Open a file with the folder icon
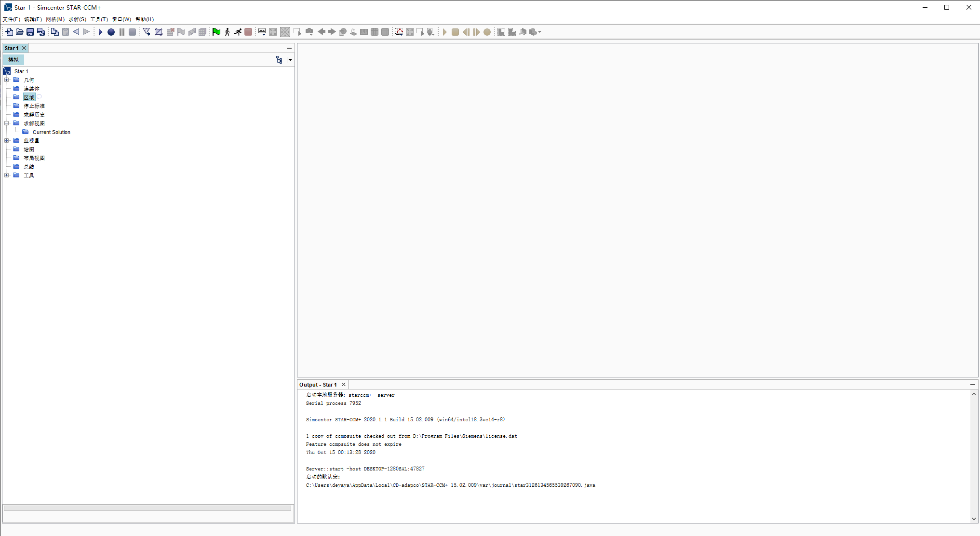Screen dimensions: 980x536 coord(20,32)
